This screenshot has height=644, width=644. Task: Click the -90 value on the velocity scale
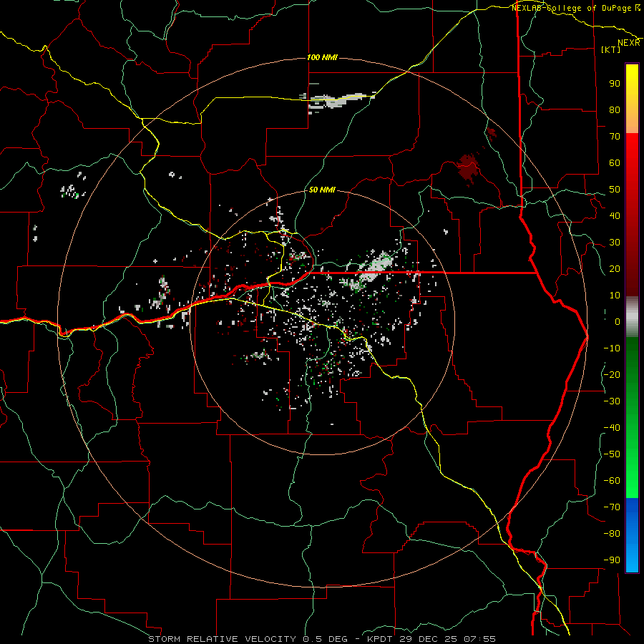612,560
